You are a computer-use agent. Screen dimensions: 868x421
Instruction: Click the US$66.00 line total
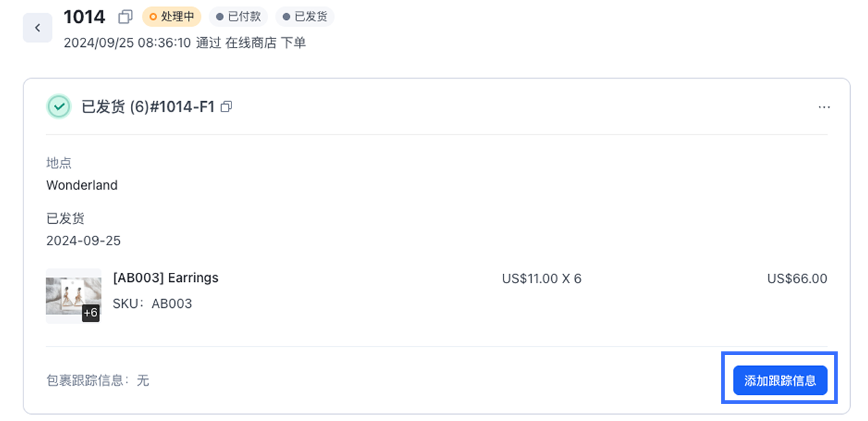[x=797, y=279]
